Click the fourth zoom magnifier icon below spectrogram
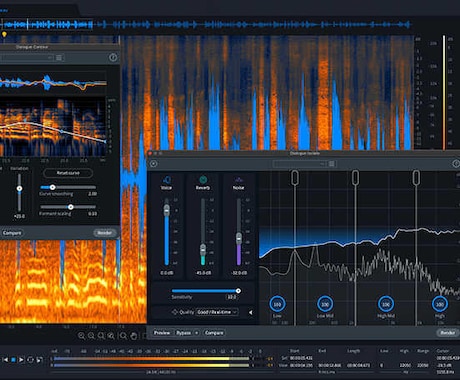Screen dimensions: 460x380 pos(111,336)
